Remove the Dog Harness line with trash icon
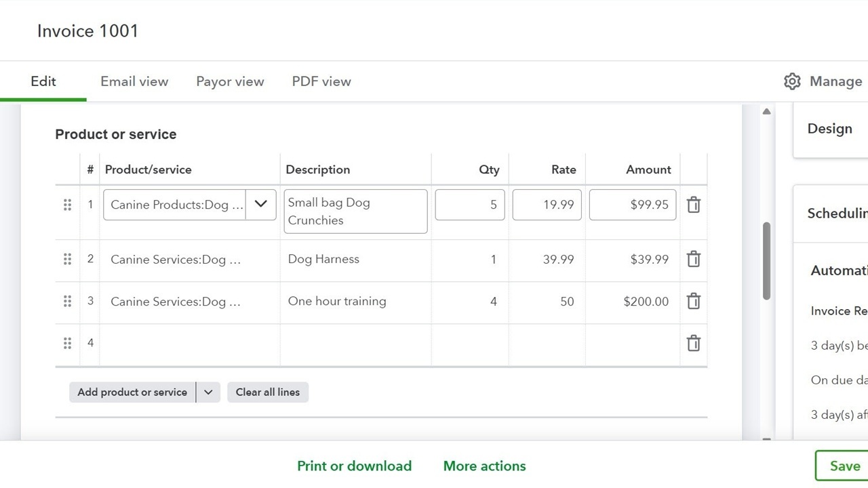This screenshot has width=868, height=488. (x=693, y=259)
